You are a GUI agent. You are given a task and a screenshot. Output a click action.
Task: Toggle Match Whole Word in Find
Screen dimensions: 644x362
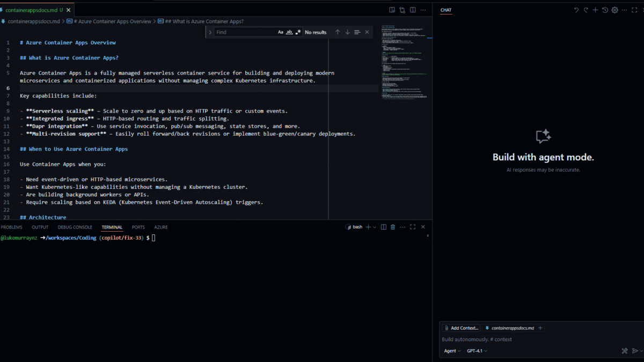pyautogui.click(x=289, y=32)
